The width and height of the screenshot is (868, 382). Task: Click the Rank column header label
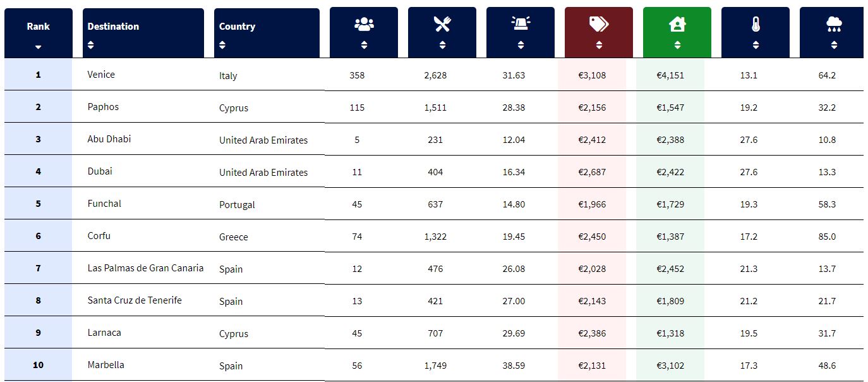pos(39,27)
